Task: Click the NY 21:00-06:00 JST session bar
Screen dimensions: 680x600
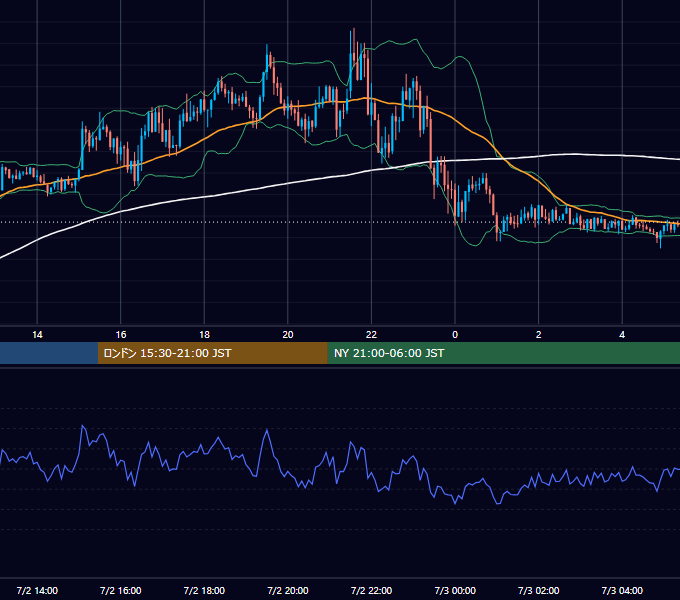Action: coord(503,353)
